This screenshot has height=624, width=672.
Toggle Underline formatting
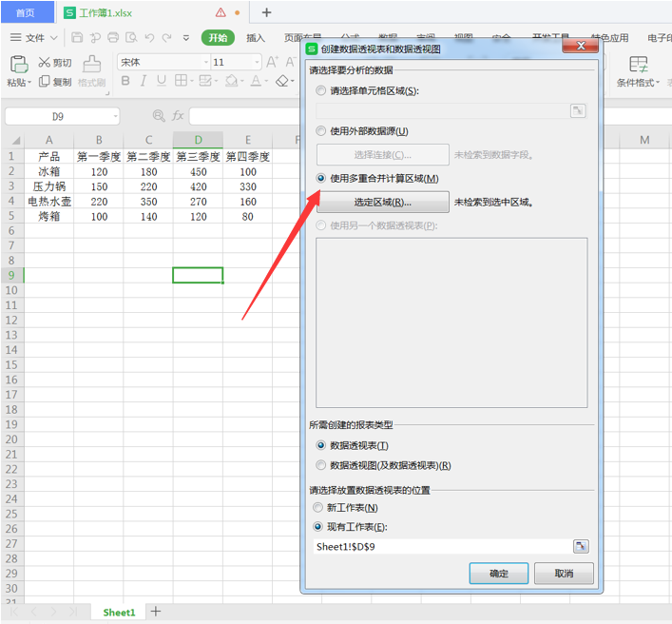(x=162, y=81)
